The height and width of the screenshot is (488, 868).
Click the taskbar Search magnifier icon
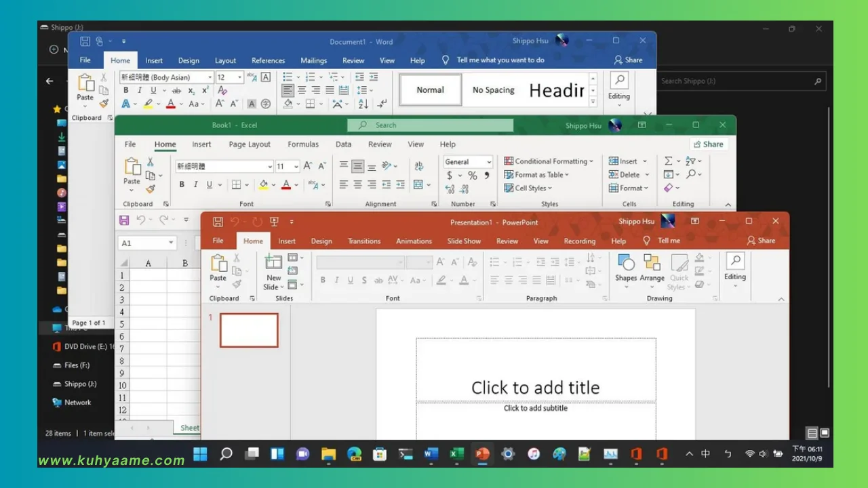226,454
